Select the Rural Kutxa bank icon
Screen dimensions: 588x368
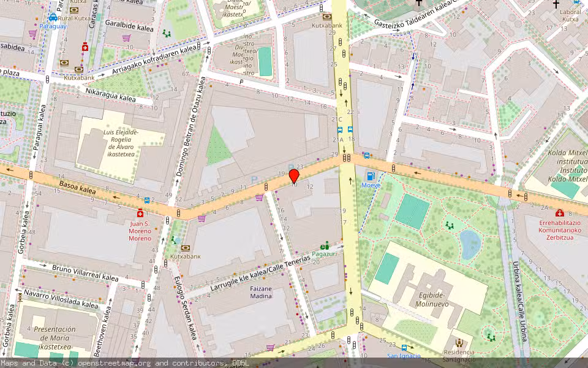pos(73,10)
